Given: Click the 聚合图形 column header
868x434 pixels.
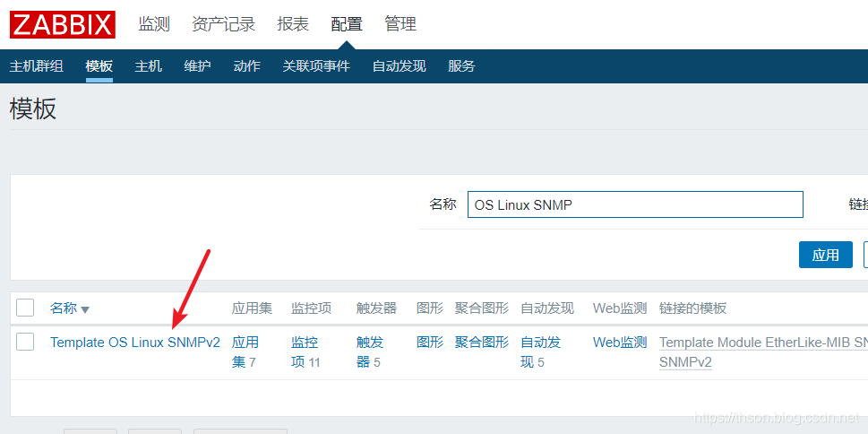Looking at the screenshot, I should tap(482, 308).
